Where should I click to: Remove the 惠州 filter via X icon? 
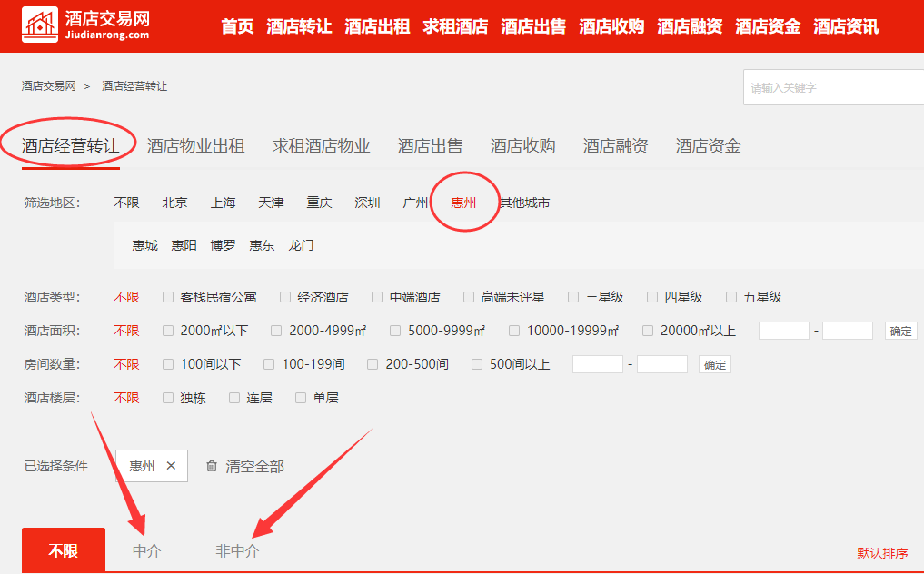point(171,466)
